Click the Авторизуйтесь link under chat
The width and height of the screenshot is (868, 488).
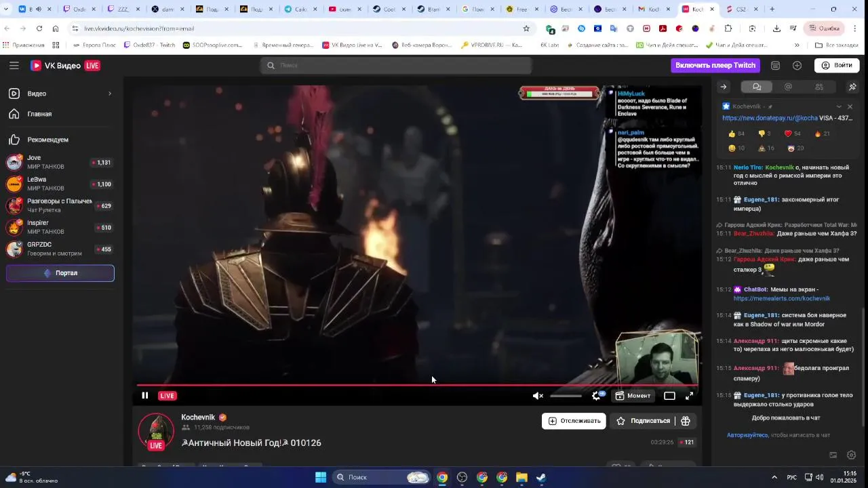[x=747, y=435]
